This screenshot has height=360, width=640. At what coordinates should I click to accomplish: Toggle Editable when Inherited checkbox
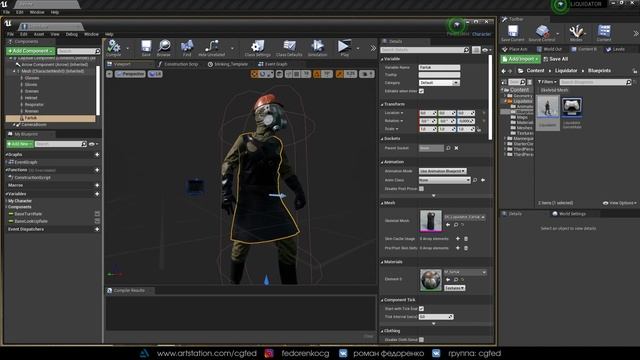(x=421, y=91)
